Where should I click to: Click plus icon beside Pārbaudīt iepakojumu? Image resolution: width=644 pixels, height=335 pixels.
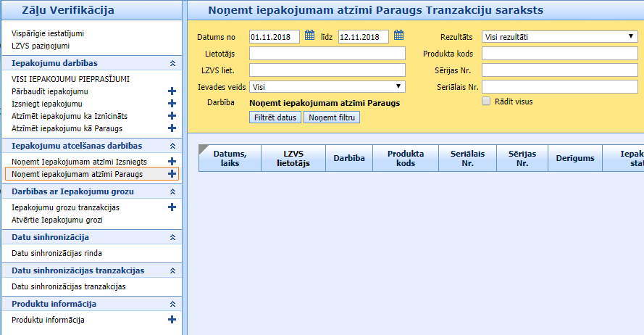172,91
